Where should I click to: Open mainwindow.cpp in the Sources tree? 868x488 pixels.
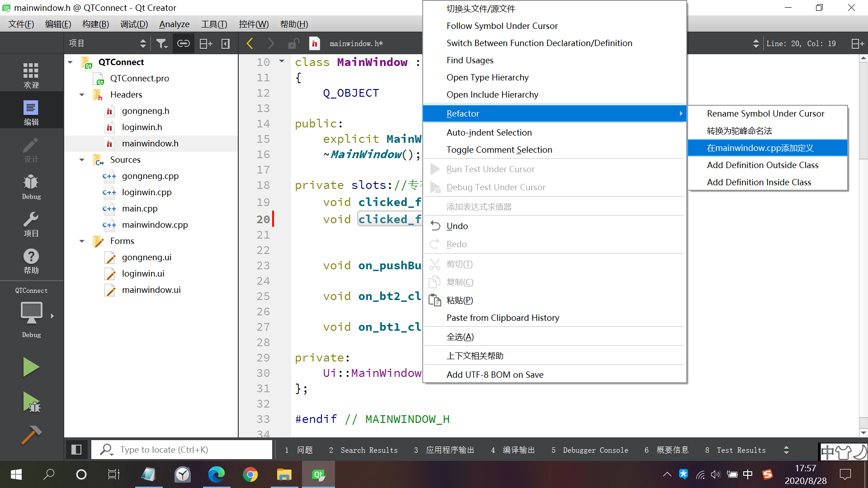155,225
